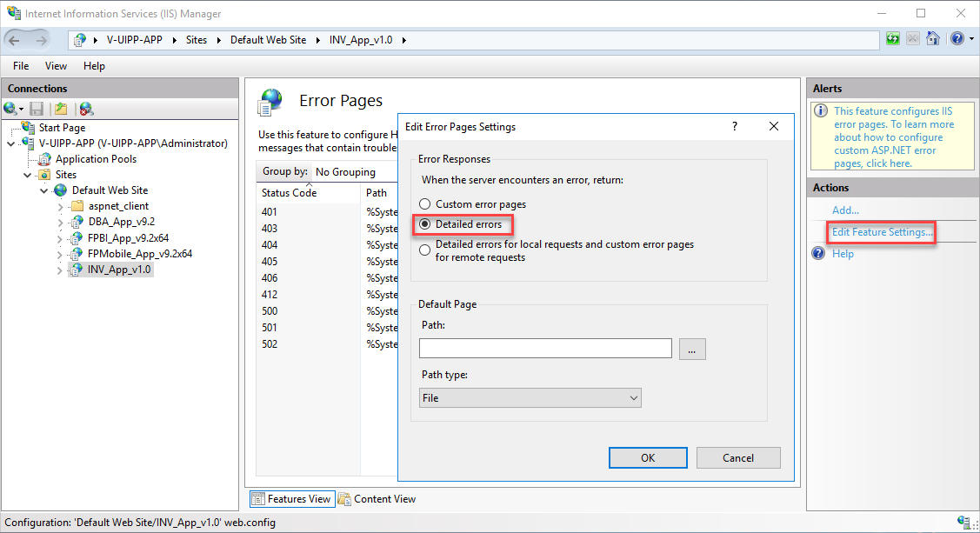This screenshot has width=980, height=533.
Task: Select DBA_App_v9.2 application
Action: [x=121, y=221]
